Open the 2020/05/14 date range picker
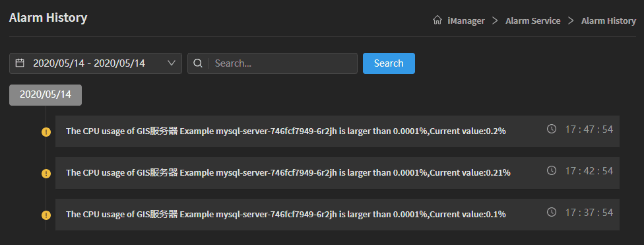Image resolution: width=644 pixels, height=245 pixels. click(x=96, y=63)
